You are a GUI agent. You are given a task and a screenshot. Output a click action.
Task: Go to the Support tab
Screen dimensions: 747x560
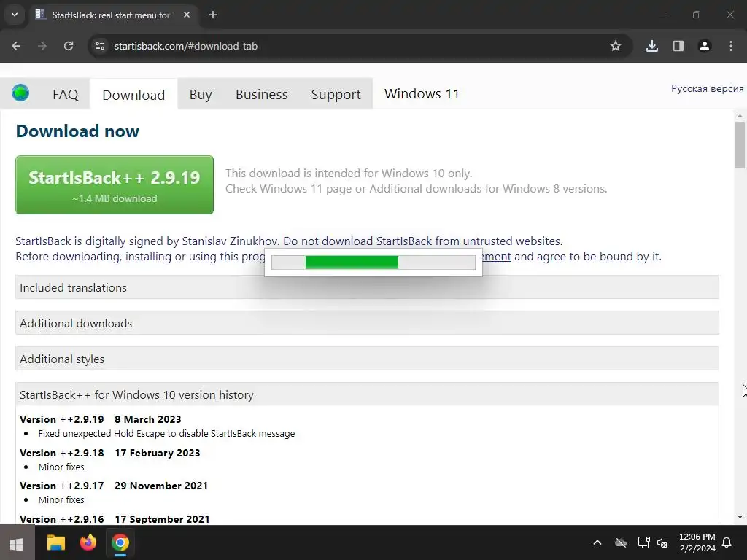click(336, 94)
